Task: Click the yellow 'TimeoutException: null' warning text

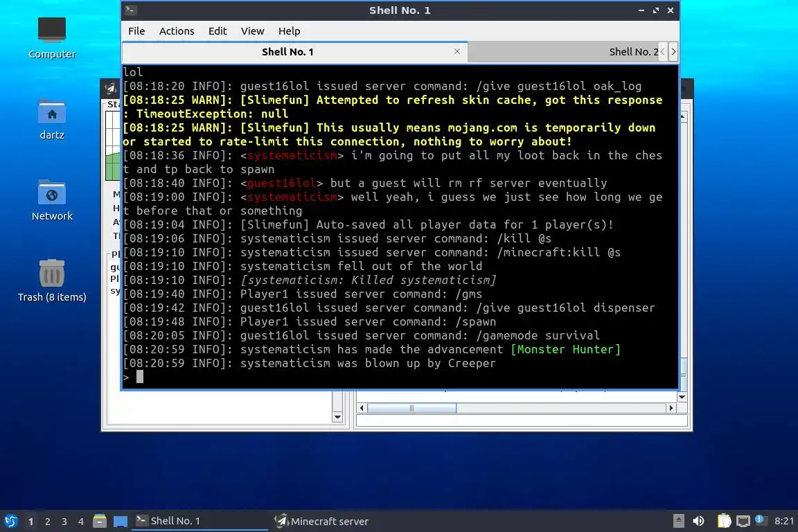Action: 212,114
